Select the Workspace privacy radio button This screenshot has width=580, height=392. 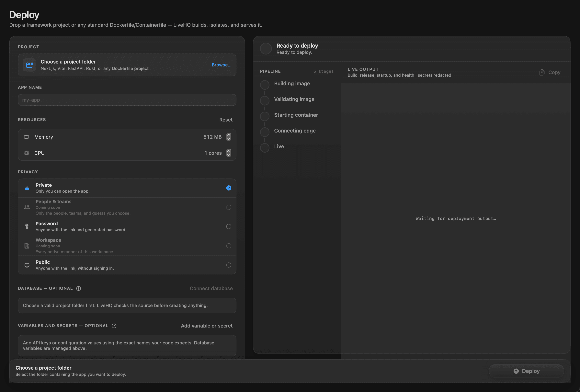coord(229,246)
